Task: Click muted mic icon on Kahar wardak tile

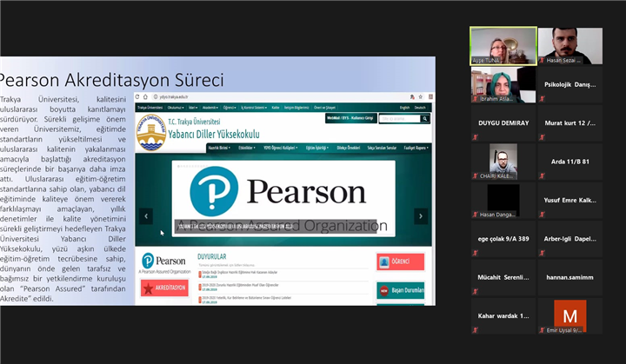Action: click(x=475, y=330)
